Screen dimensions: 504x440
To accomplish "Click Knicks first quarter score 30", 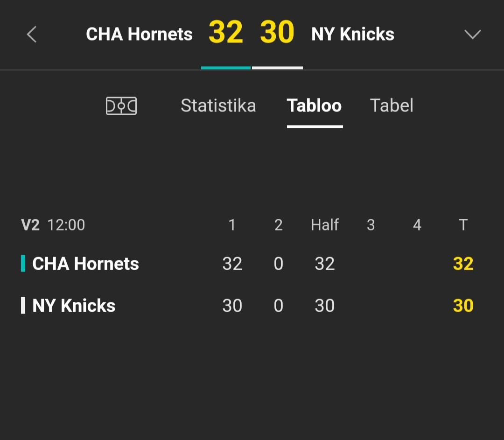I will coord(232,306).
